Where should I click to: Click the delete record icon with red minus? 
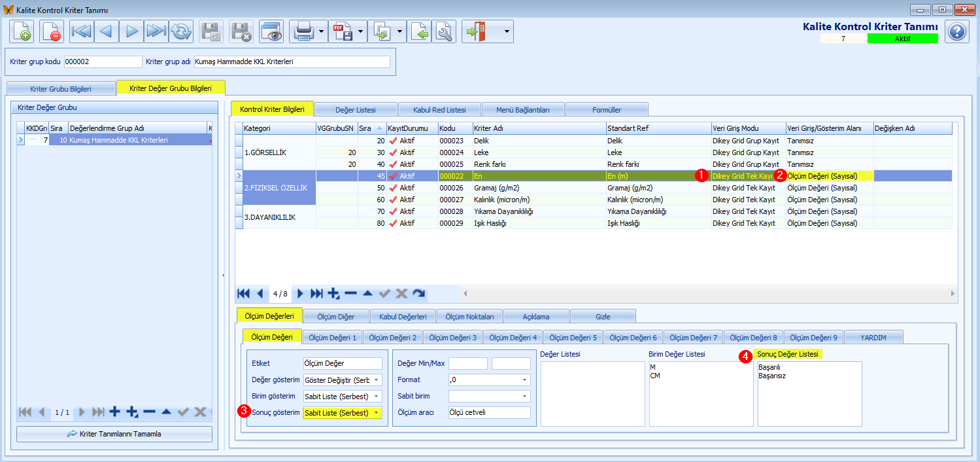(52, 31)
